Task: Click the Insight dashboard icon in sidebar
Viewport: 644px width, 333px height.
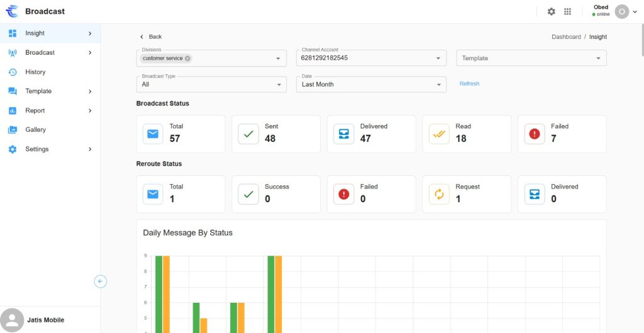Action: [13, 33]
